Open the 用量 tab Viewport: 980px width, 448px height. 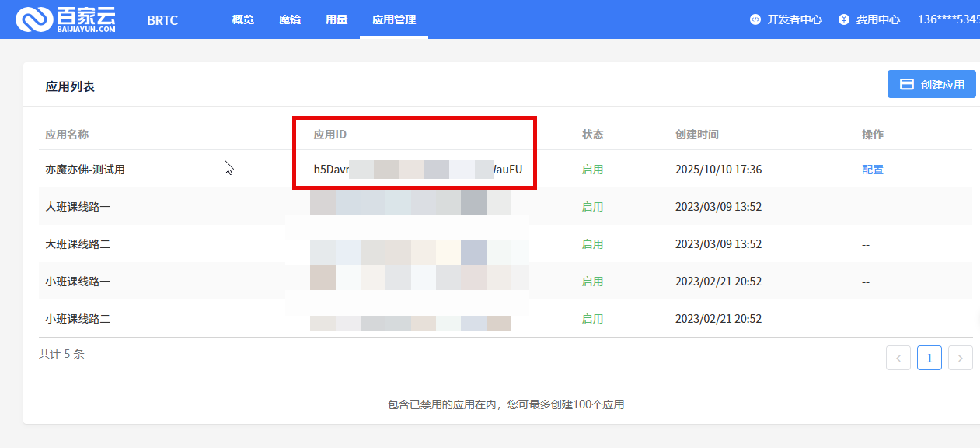click(x=337, y=19)
